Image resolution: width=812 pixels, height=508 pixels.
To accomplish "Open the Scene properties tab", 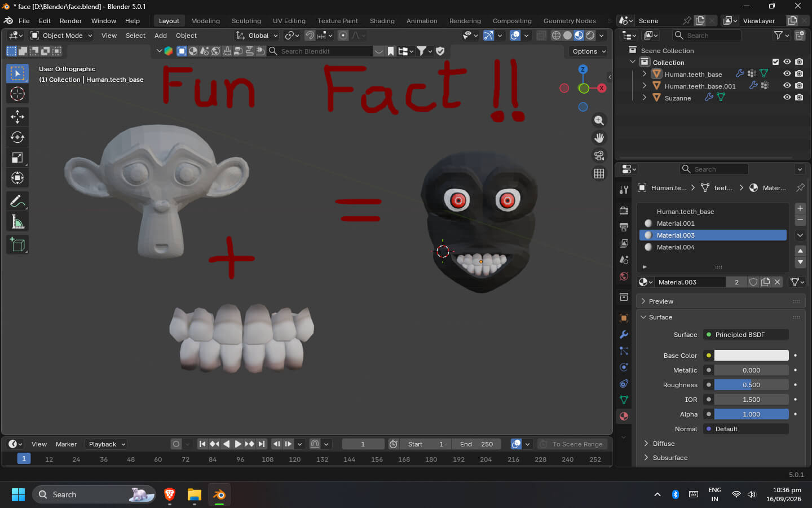I will pos(624,260).
